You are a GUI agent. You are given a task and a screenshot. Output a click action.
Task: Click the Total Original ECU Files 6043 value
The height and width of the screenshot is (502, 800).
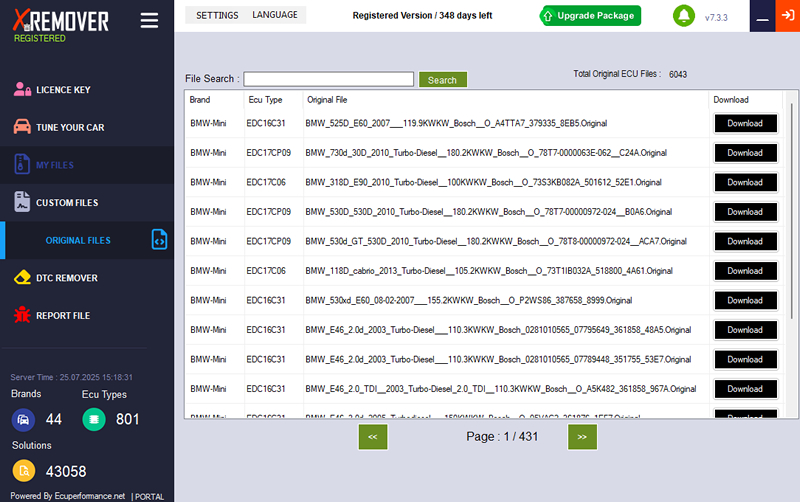click(678, 74)
